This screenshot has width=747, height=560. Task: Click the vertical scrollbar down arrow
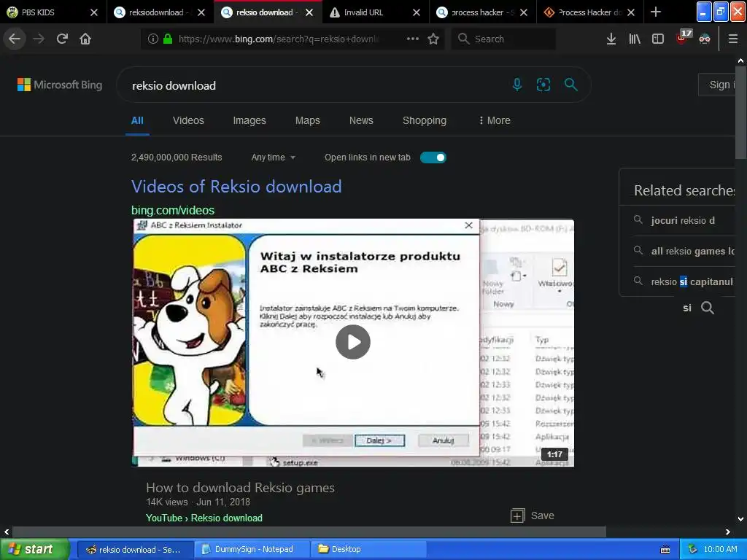tap(740, 519)
